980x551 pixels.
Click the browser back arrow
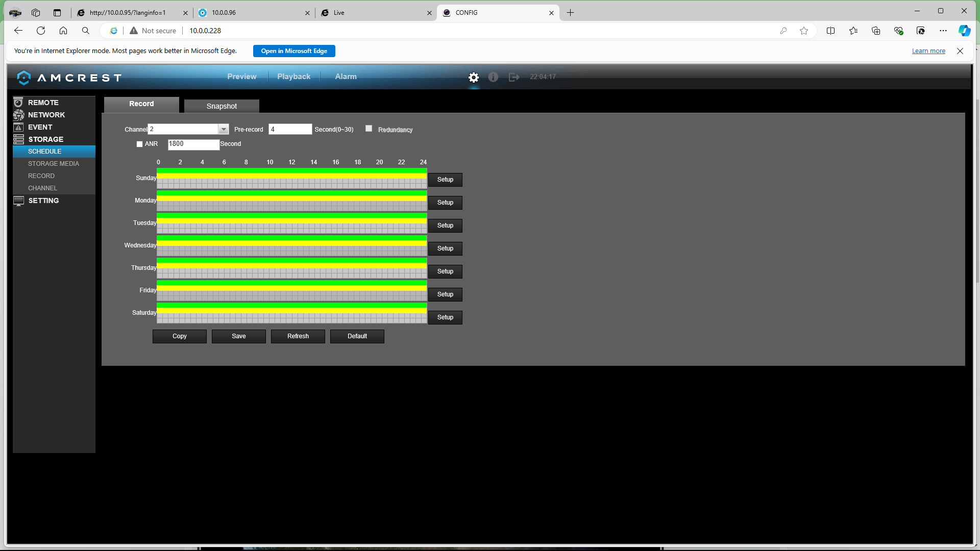coord(18,31)
